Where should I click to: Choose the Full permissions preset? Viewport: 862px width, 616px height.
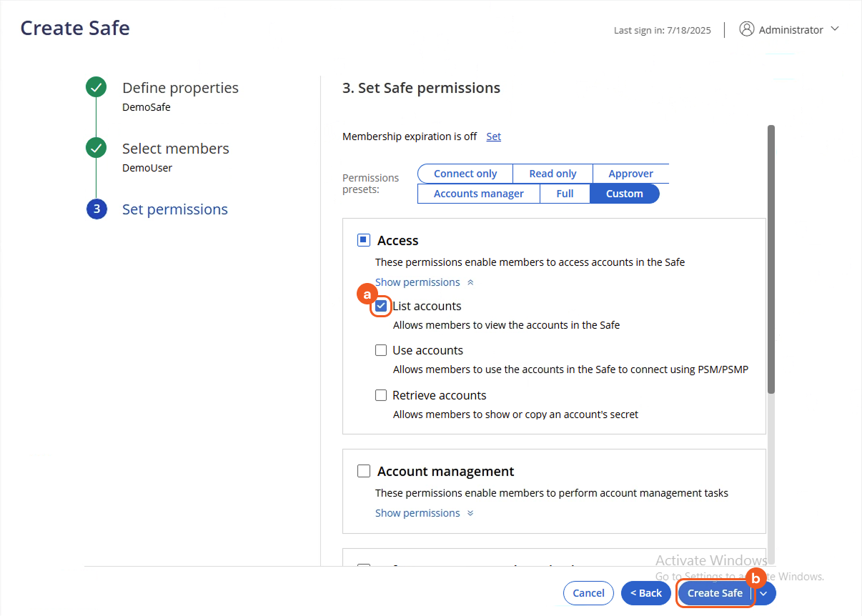pyautogui.click(x=565, y=194)
